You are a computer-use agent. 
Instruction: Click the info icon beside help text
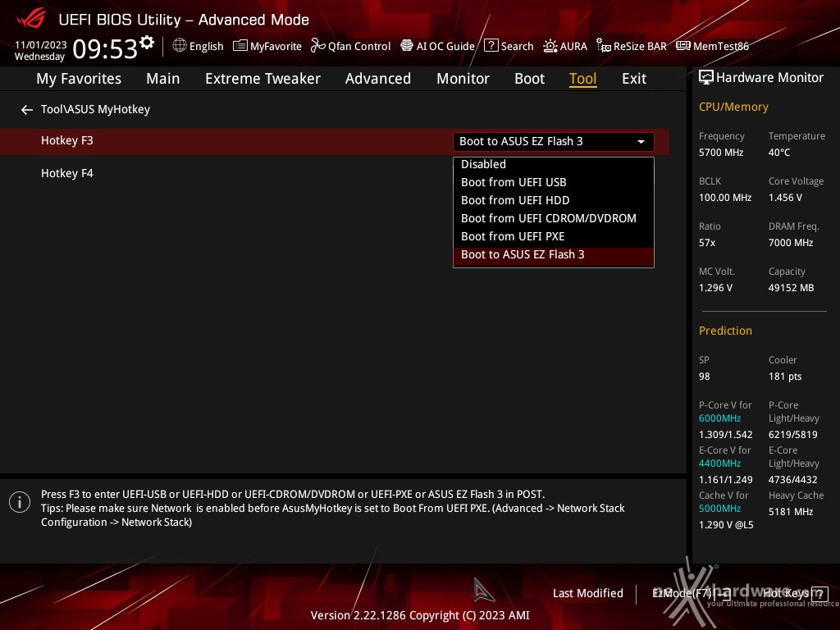(20, 502)
